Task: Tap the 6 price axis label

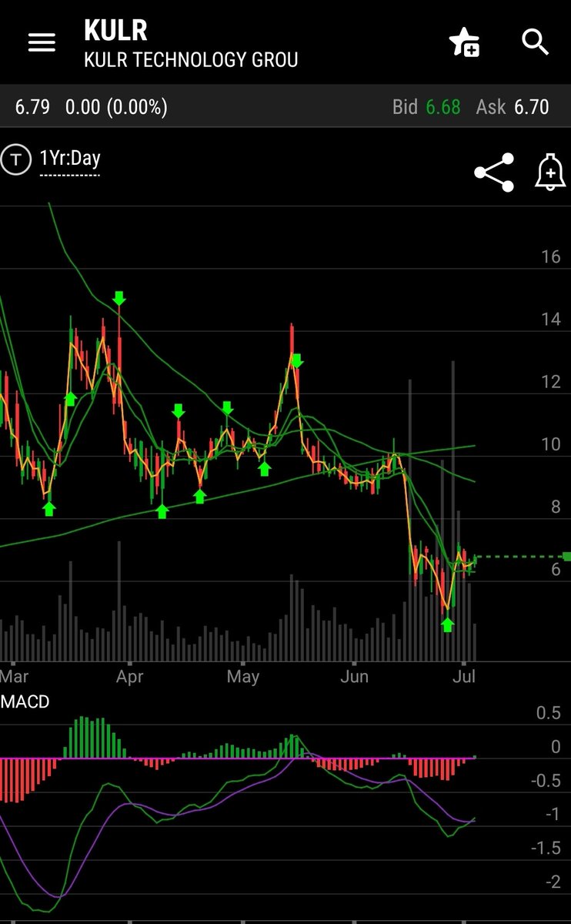Action: click(556, 569)
